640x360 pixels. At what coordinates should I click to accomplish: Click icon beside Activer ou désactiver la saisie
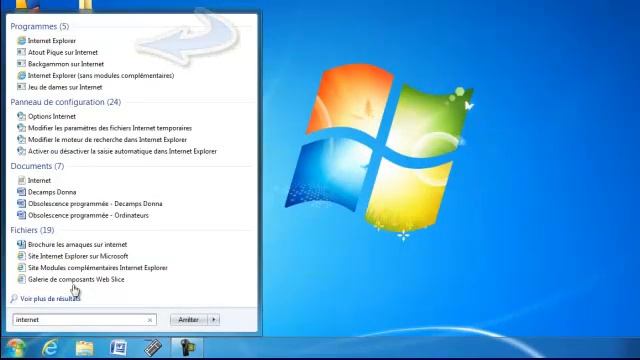[x=21, y=151]
